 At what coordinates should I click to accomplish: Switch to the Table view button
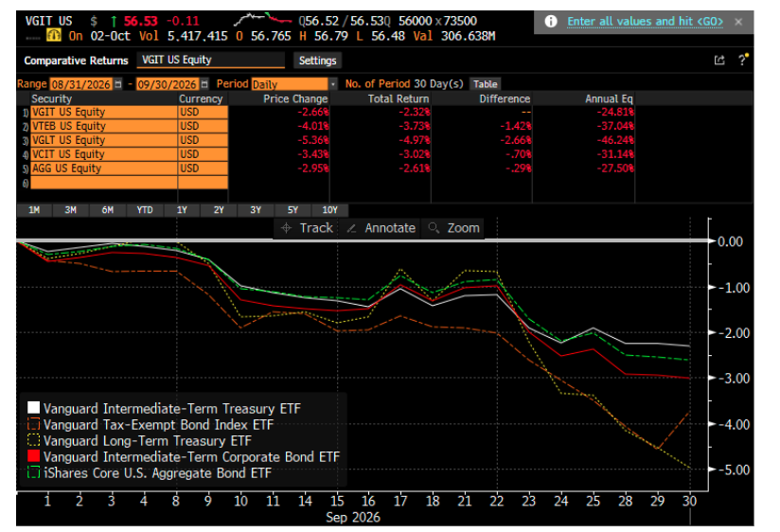(485, 84)
